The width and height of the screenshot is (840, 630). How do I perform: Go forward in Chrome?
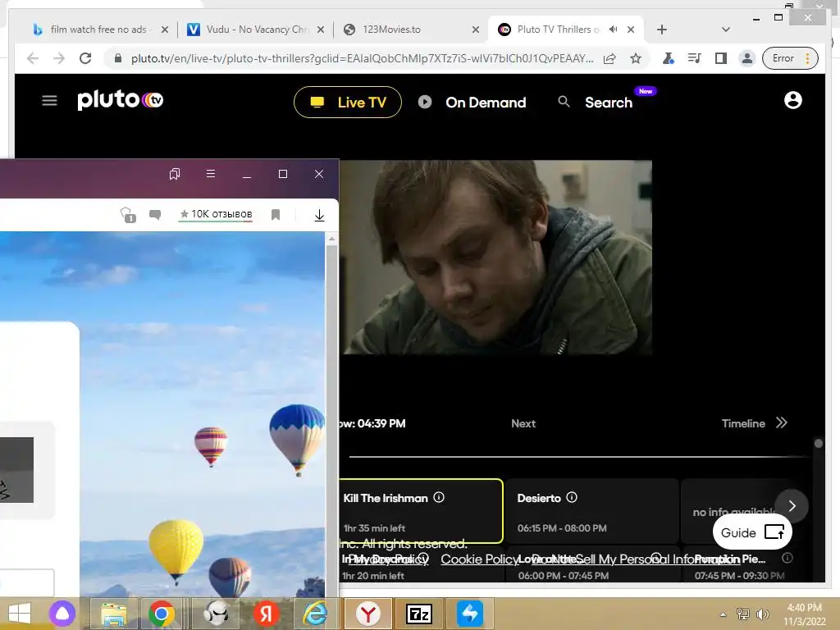(59, 58)
